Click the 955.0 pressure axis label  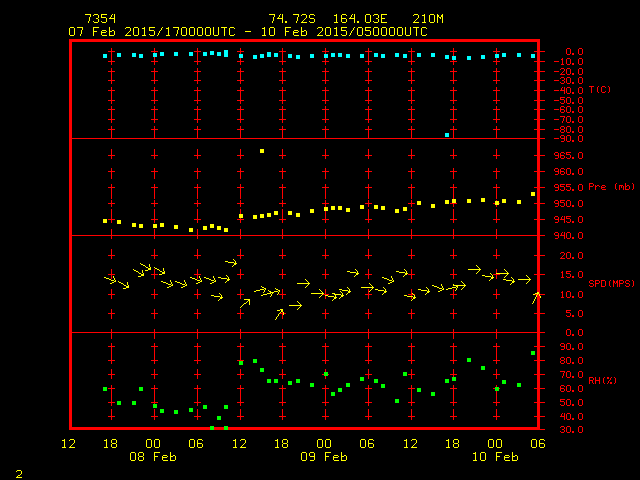(569, 187)
